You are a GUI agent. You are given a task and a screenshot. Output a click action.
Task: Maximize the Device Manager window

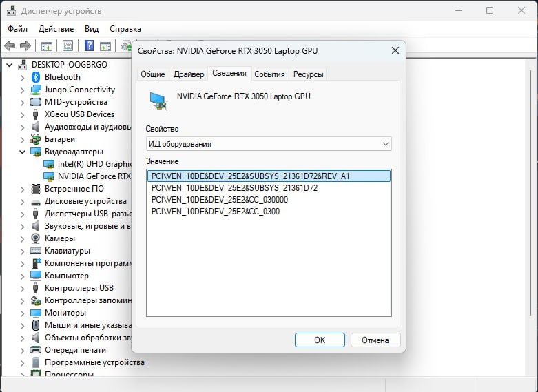click(x=490, y=10)
